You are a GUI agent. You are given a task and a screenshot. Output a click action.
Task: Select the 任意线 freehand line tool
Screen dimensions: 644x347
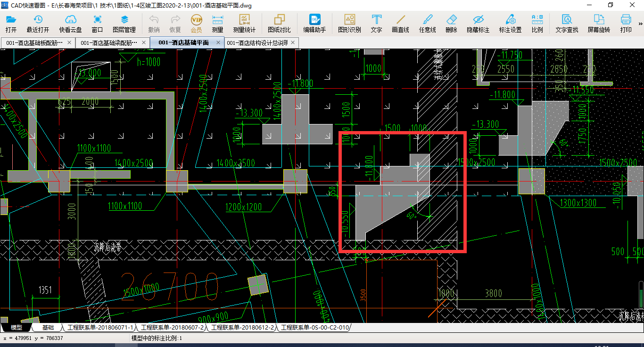pos(427,24)
